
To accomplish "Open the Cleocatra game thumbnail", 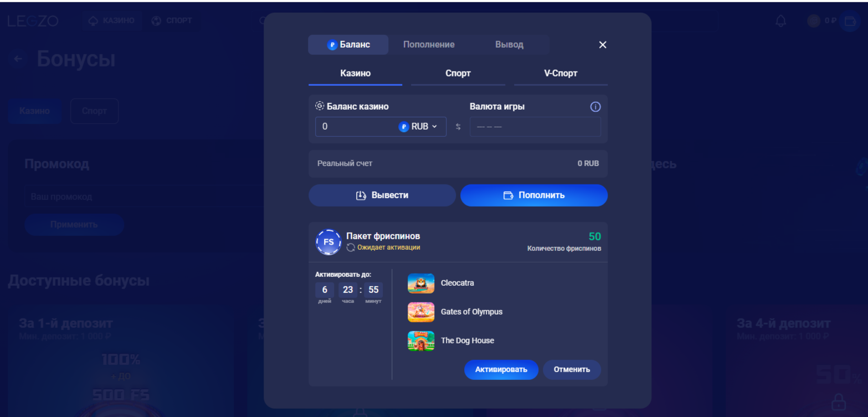I will 421,283.
